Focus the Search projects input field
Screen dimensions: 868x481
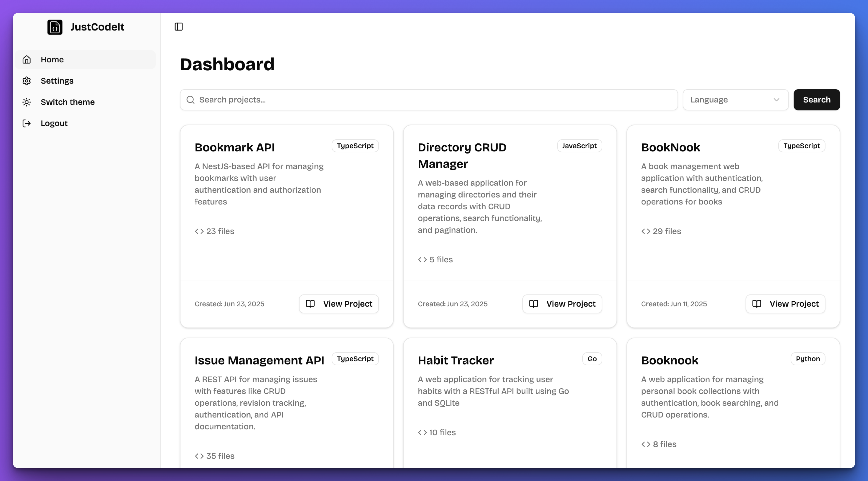[x=429, y=100]
